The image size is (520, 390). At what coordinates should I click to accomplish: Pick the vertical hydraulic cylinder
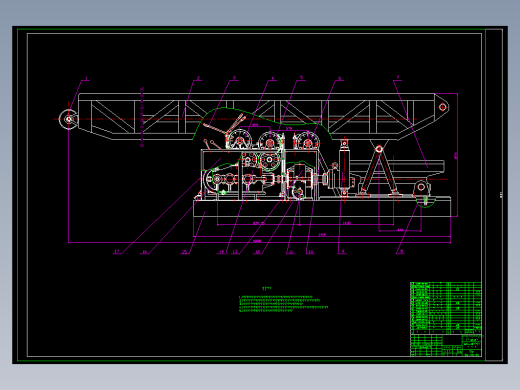(x=344, y=167)
